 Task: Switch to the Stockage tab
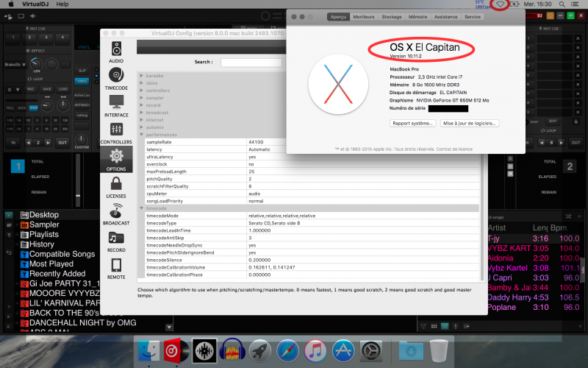[392, 16]
